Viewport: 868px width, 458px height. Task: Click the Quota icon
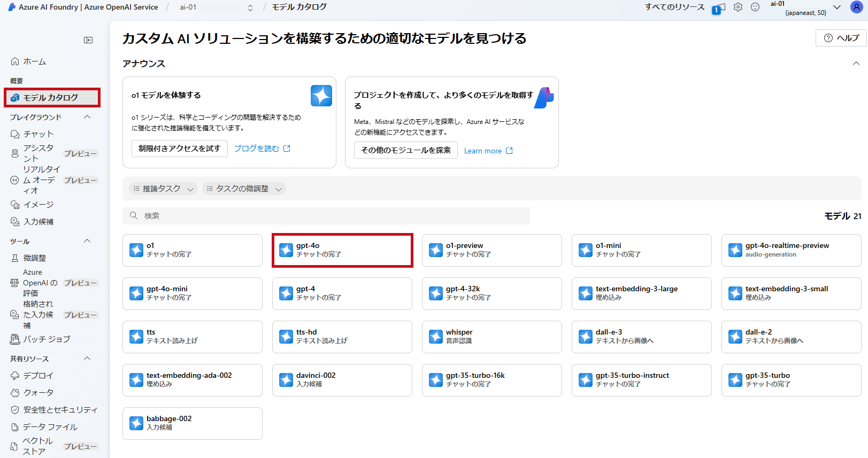15,393
